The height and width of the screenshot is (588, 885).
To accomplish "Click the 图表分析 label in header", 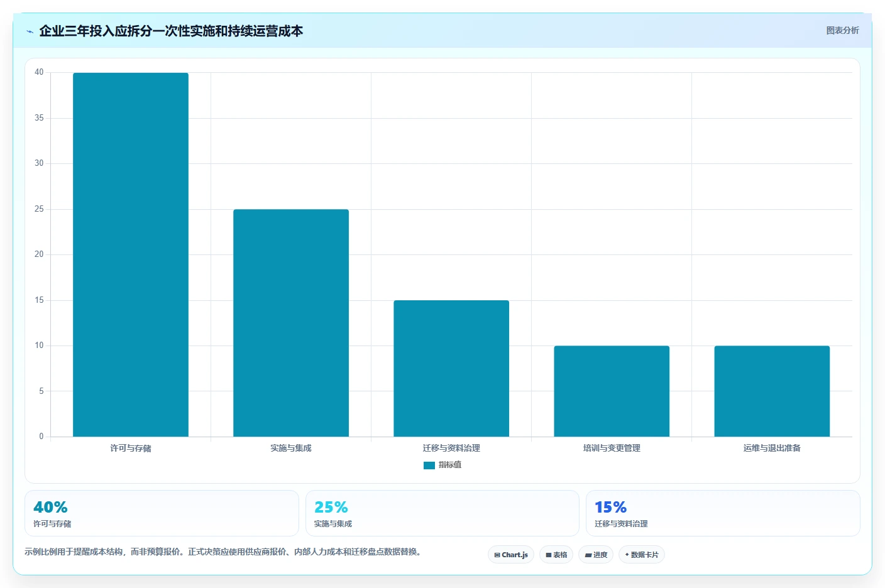I will [842, 30].
